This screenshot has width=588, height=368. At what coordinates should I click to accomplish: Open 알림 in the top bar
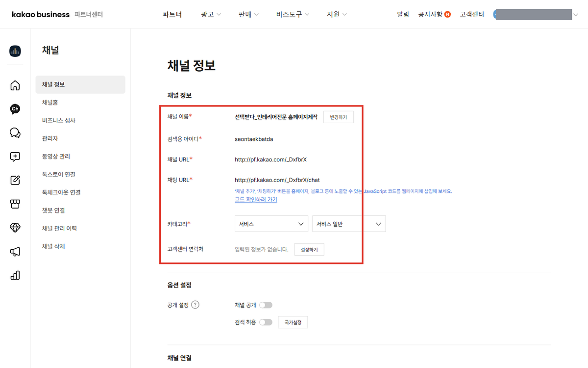pos(403,15)
